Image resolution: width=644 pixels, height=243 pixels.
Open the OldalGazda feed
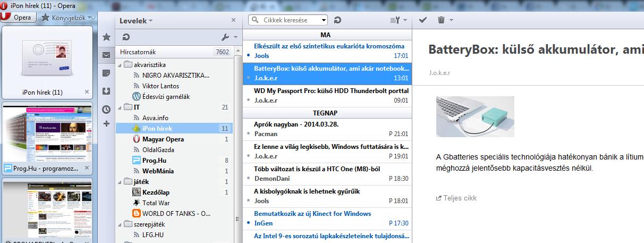point(158,150)
